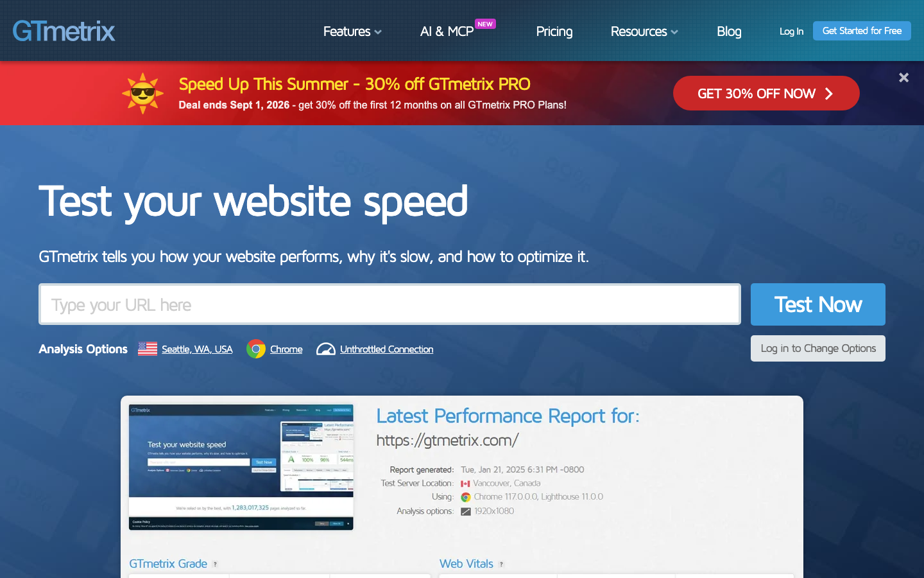Click the Test your website speed heading
924x578 pixels.
(x=253, y=202)
